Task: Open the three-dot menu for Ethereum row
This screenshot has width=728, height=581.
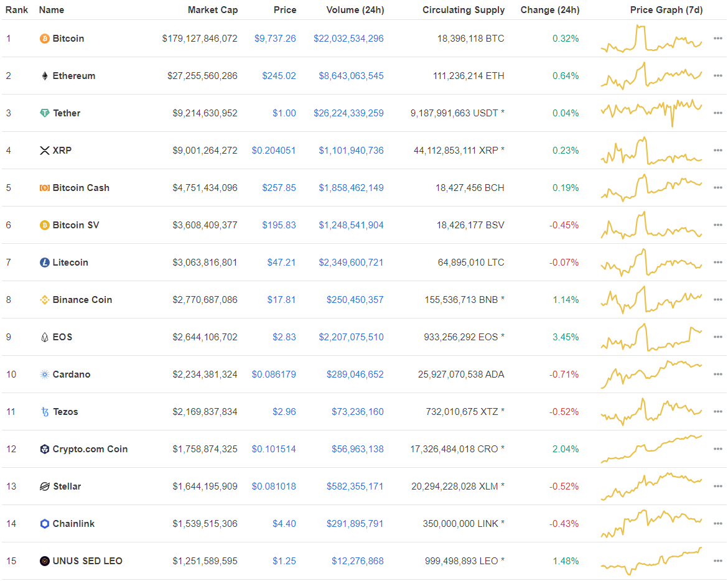Action: [x=718, y=76]
